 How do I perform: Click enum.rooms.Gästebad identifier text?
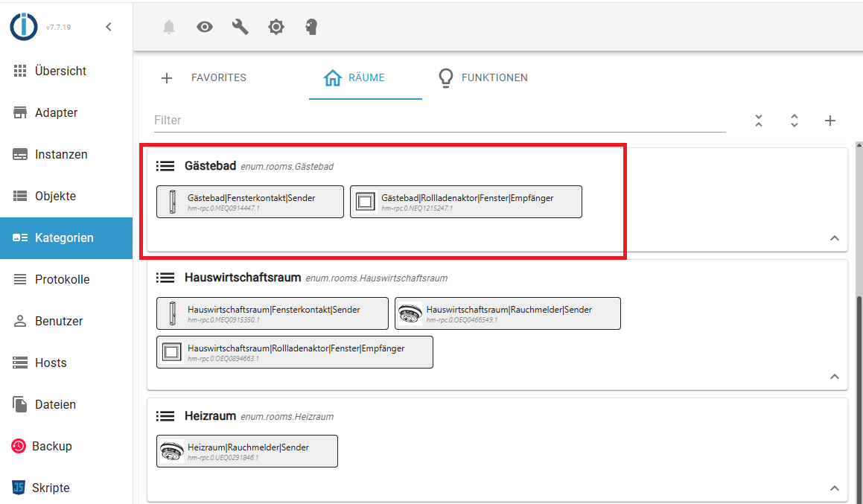coord(287,167)
